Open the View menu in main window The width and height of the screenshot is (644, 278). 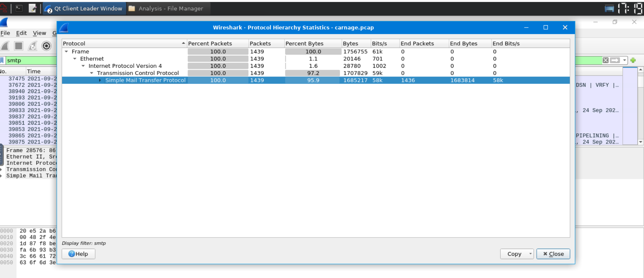(39, 33)
